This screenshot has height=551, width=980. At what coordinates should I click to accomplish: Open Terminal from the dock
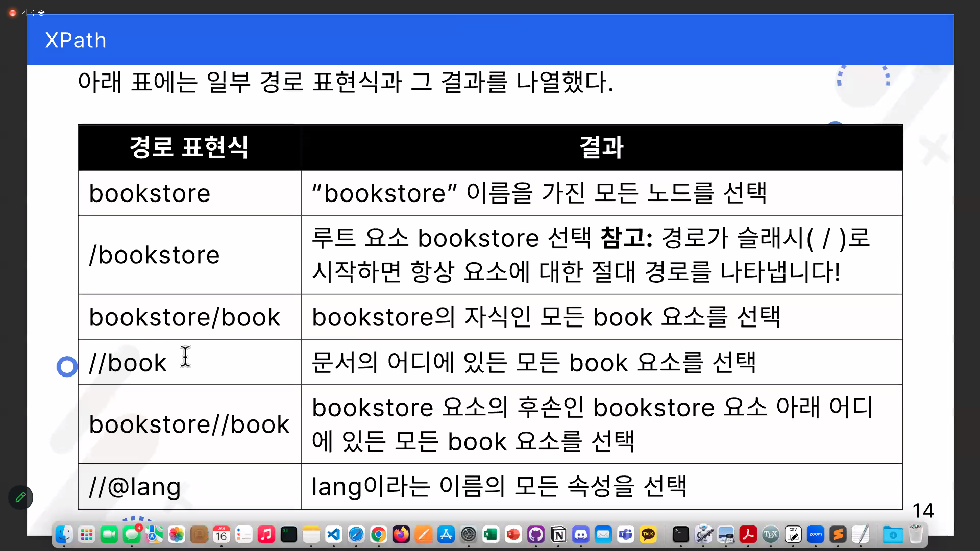coord(680,535)
